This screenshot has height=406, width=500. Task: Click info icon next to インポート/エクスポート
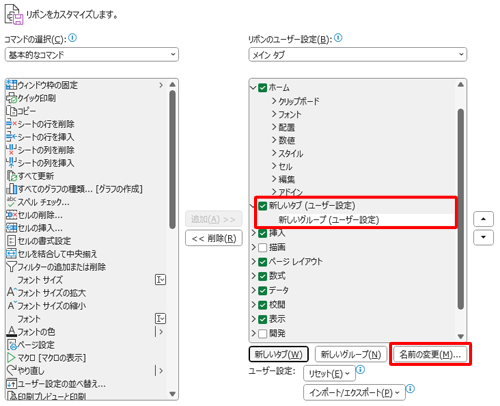tap(411, 389)
